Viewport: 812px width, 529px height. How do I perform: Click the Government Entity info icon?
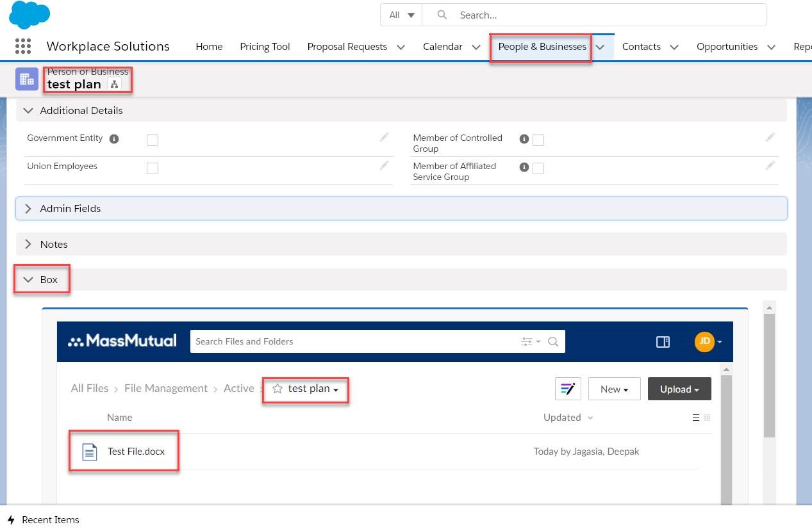[x=114, y=139]
